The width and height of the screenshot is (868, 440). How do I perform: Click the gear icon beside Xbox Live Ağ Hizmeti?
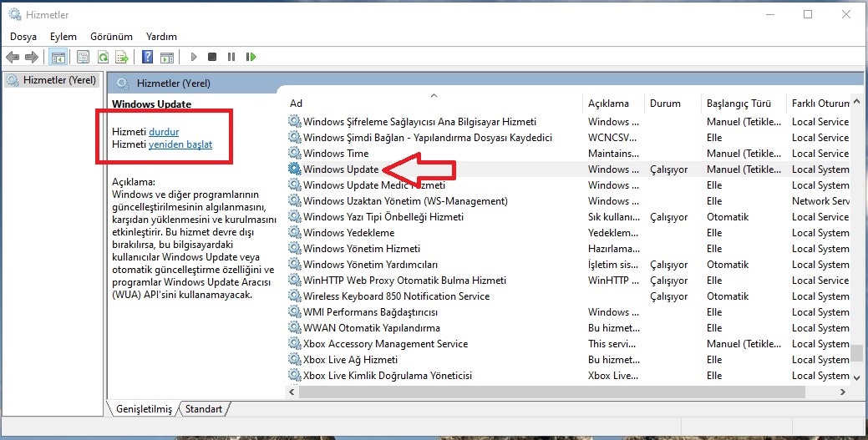[x=295, y=360]
